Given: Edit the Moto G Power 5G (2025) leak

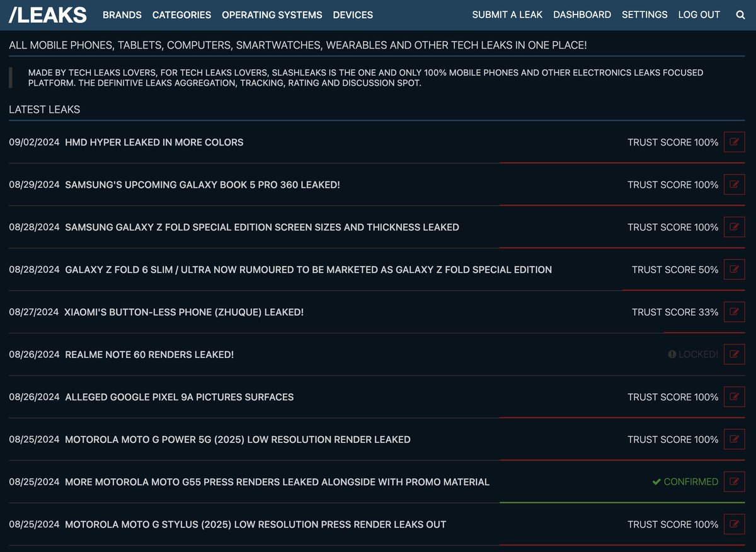Looking at the screenshot, I should [x=734, y=439].
